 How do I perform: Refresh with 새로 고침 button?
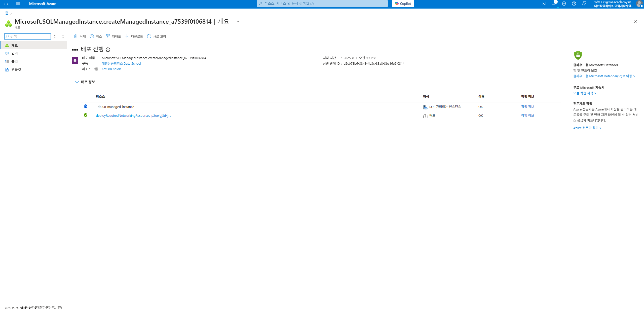tap(156, 36)
